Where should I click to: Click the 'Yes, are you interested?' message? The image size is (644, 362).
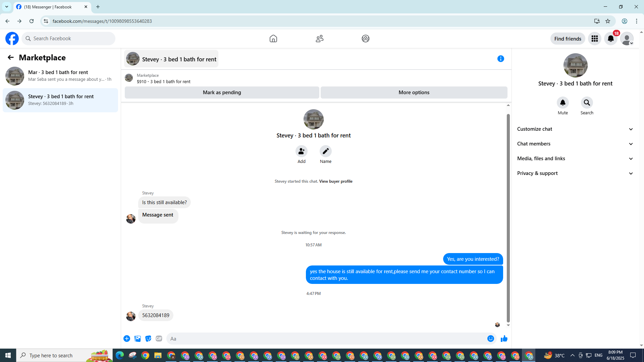coord(473,259)
